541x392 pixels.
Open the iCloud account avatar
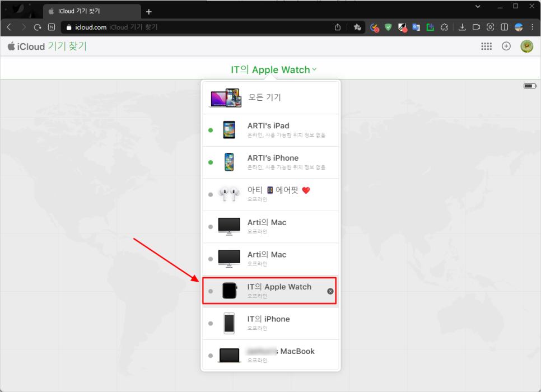pyautogui.click(x=527, y=46)
